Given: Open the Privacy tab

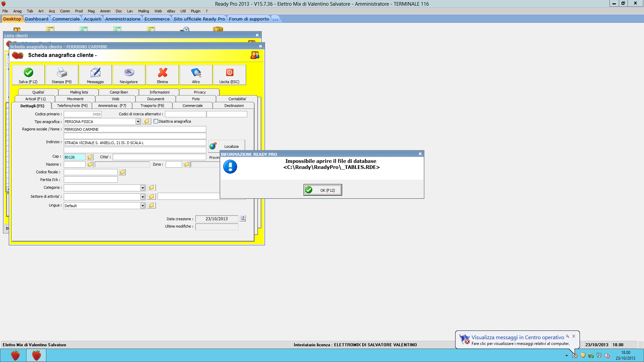Looking at the screenshot, I should coord(200,92).
